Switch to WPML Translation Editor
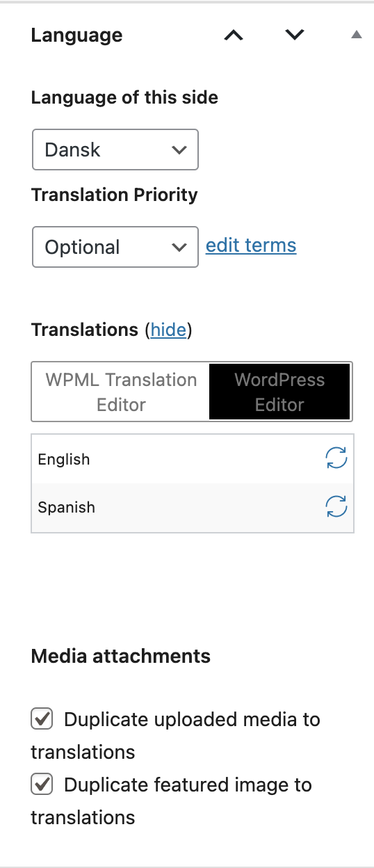Image resolution: width=374 pixels, height=868 pixels. click(x=121, y=392)
